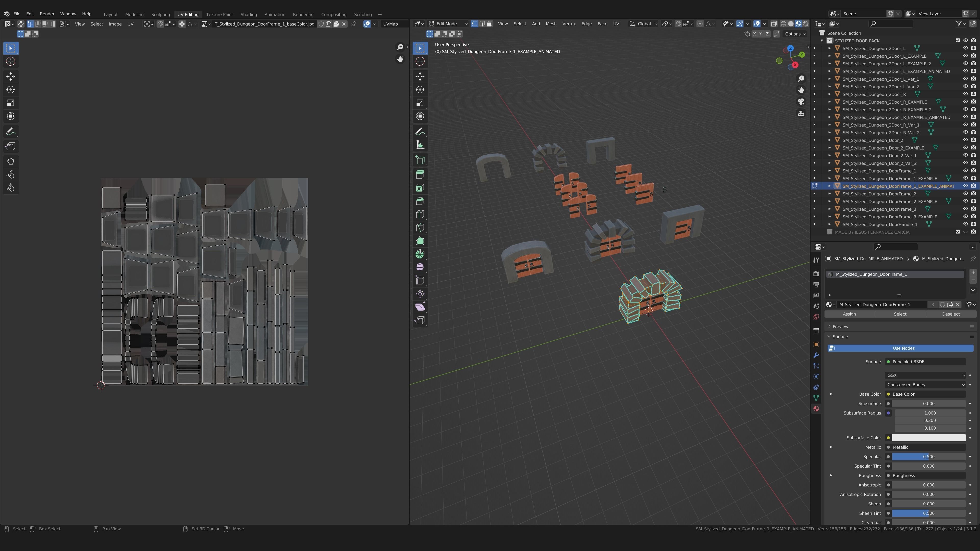The image size is (980, 551).
Task: Hide SM_Stylized_Dungeon_DoorHandle_1 in viewport
Action: tap(965, 224)
